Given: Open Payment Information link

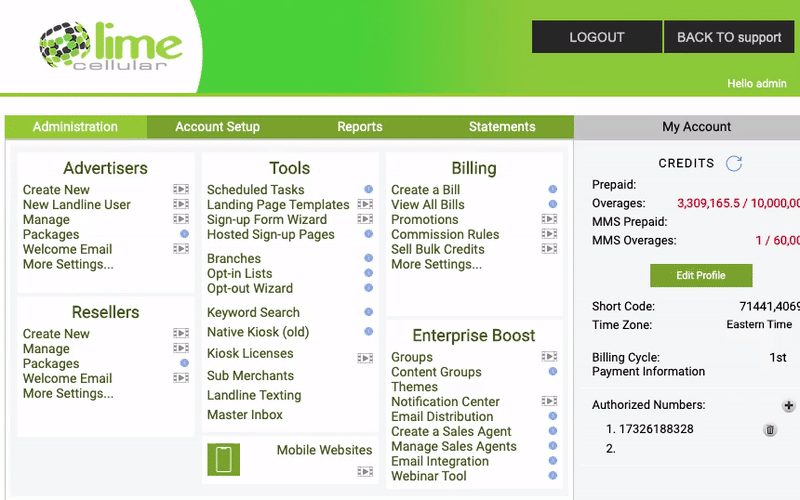Looking at the screenshot, I should pyautogui.click(x=648, y=371).
